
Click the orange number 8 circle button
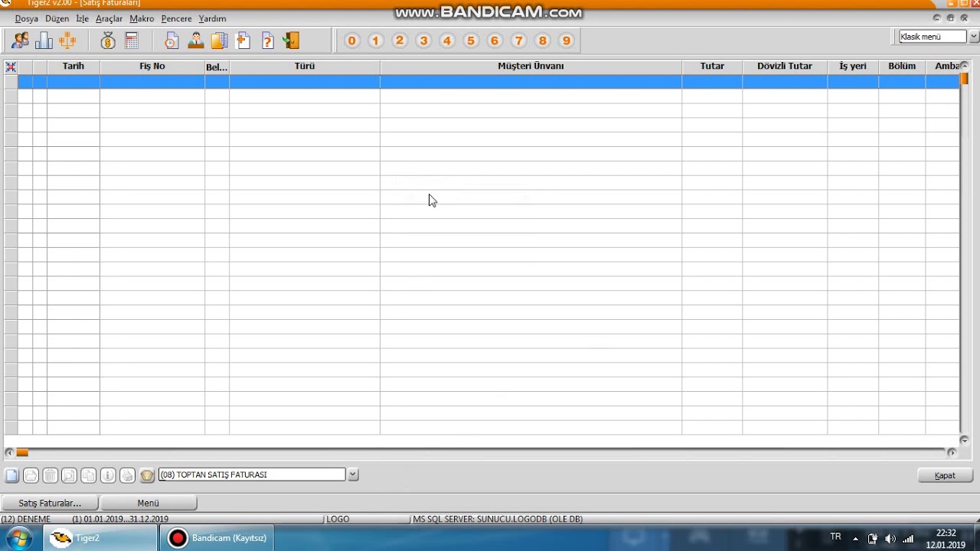click(x=542, y=41)
